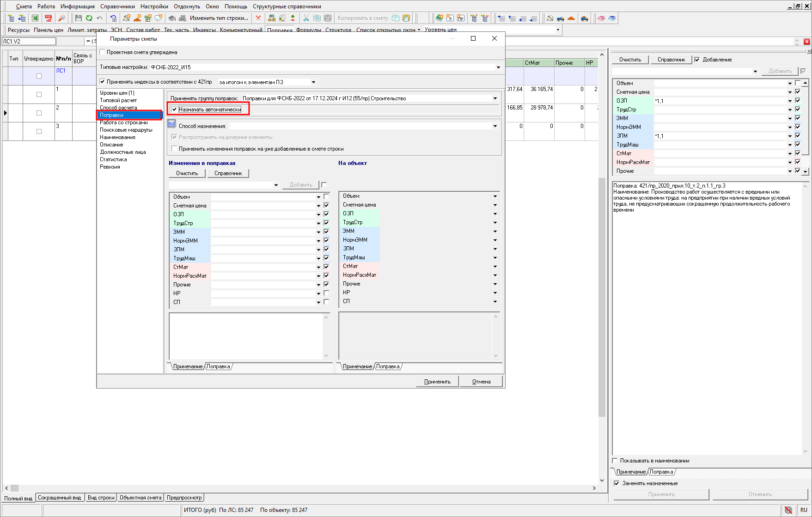Expand the 'Типовые настройки' dropdown

coord(498,67)
